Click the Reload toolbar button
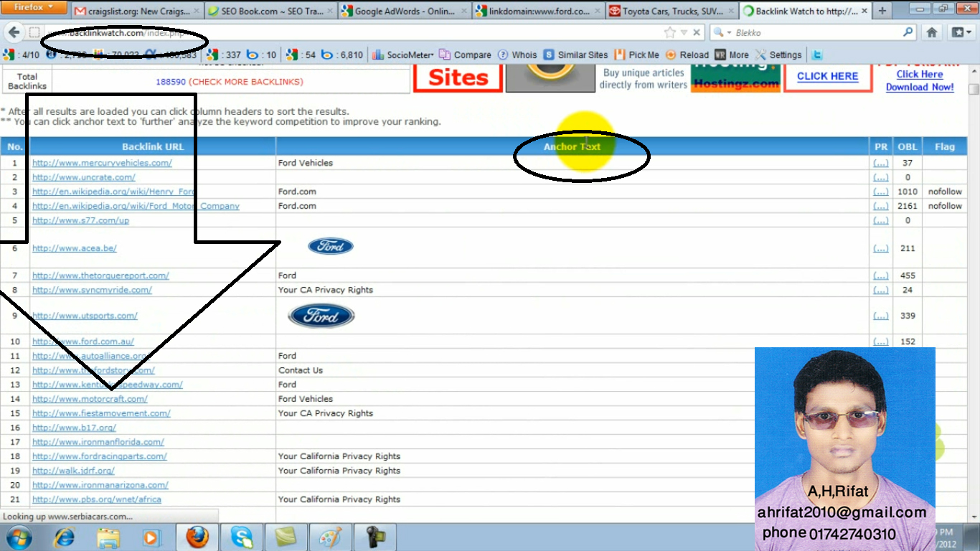 [x=687, y=55]
